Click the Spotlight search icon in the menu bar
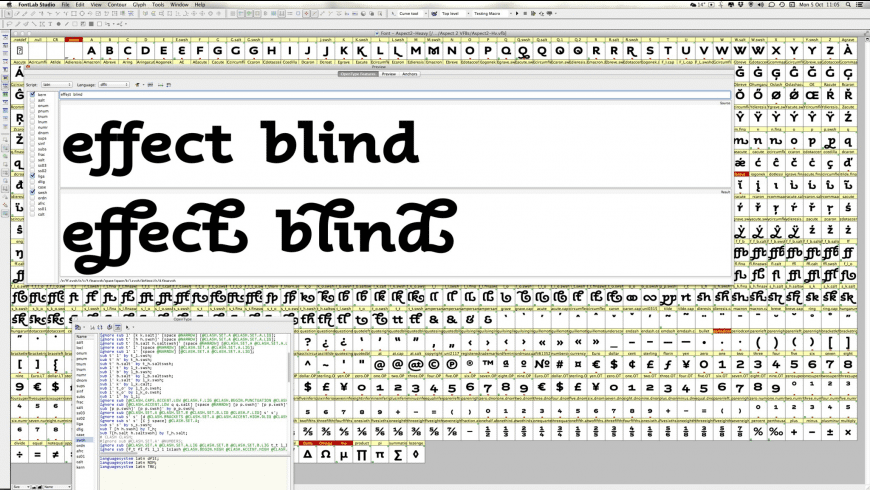The width and height of the screenshot is (870, 490). tap(849, 4)
